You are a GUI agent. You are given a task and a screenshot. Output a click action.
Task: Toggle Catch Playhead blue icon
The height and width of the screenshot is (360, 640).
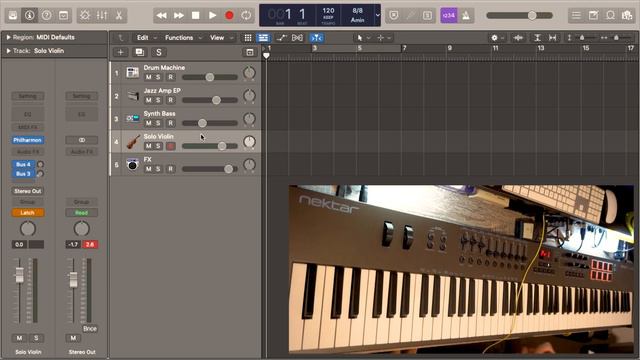tap(316, 38)
